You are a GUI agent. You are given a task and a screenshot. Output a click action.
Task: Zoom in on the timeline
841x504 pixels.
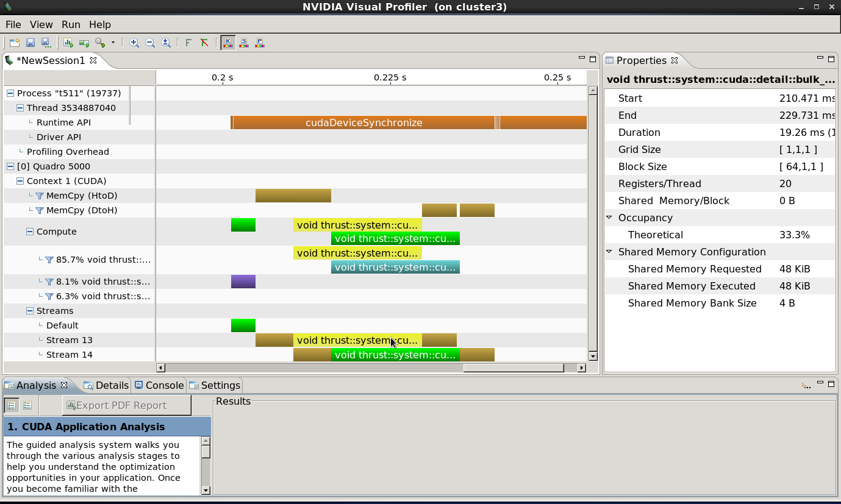(134, 43)
